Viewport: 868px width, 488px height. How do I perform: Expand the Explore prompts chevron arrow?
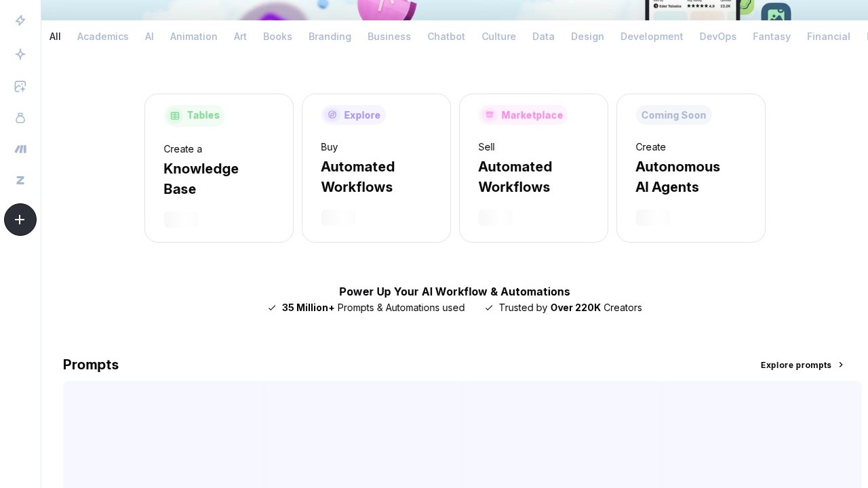(841, 365)
